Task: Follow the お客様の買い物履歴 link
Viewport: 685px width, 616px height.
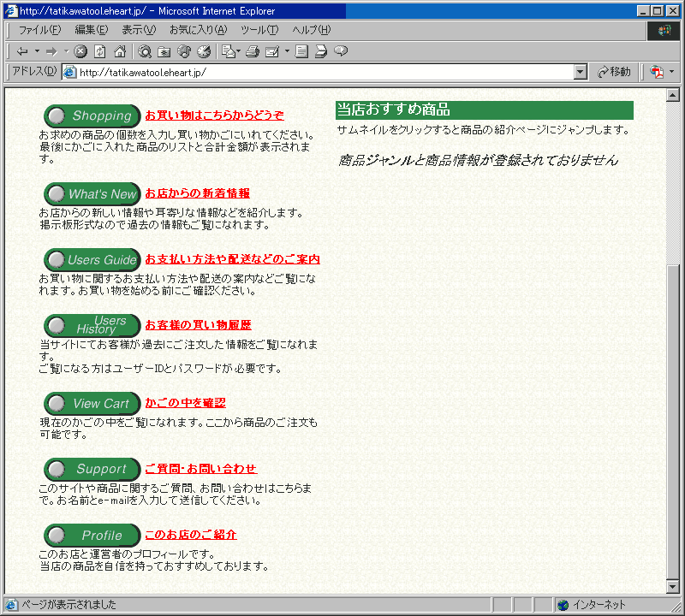Action: pyautogui.click(x=199, y=325)
